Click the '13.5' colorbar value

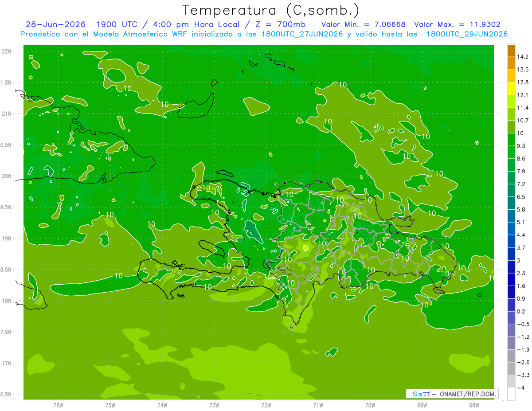pos(523,70)
